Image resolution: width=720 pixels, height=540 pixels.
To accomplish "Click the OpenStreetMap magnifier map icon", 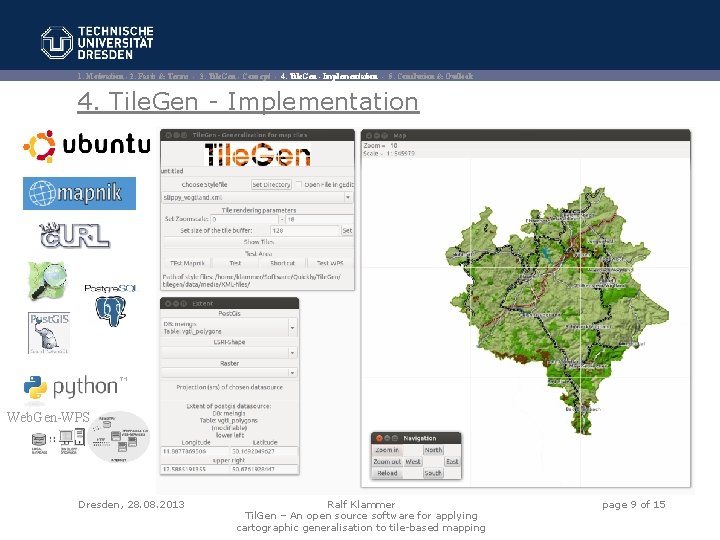I will 47,281.
